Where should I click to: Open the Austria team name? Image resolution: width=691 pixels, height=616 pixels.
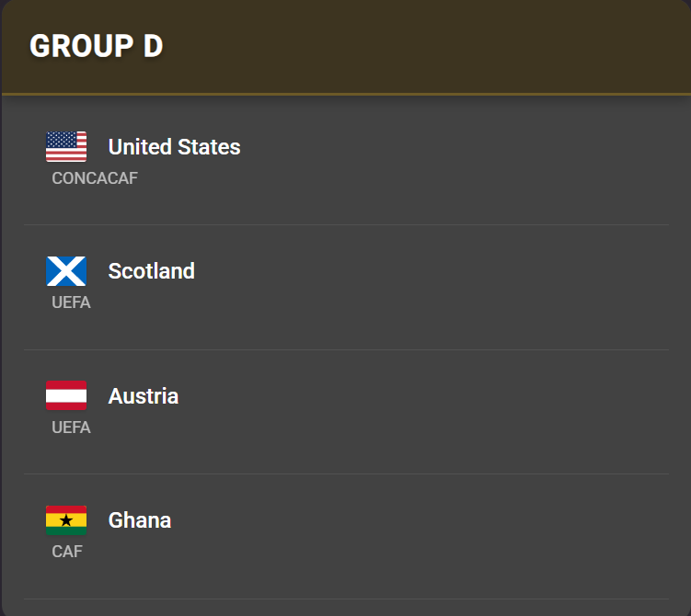[x=143, y=396]
